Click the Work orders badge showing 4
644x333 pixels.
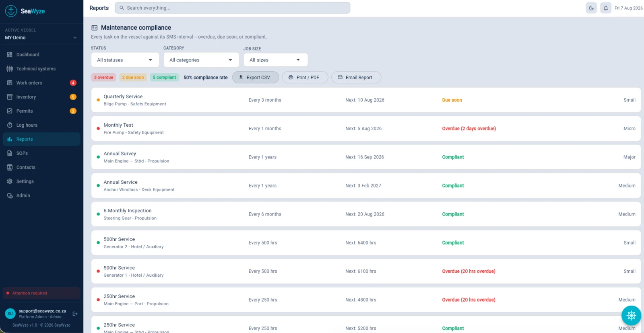(x=73, y=83)
